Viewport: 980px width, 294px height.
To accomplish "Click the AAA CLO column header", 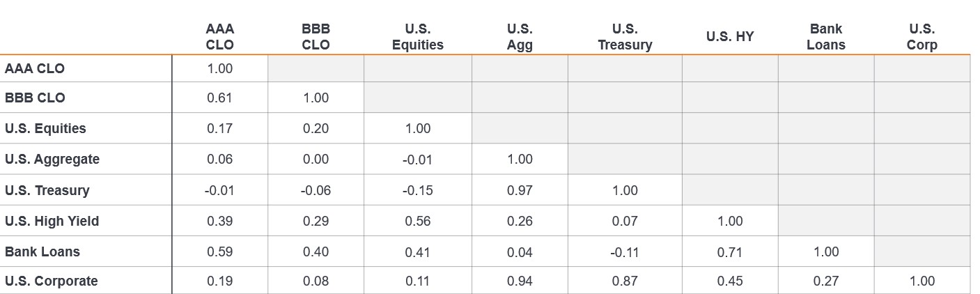I will pyautogui.click(x=220, y=37).
